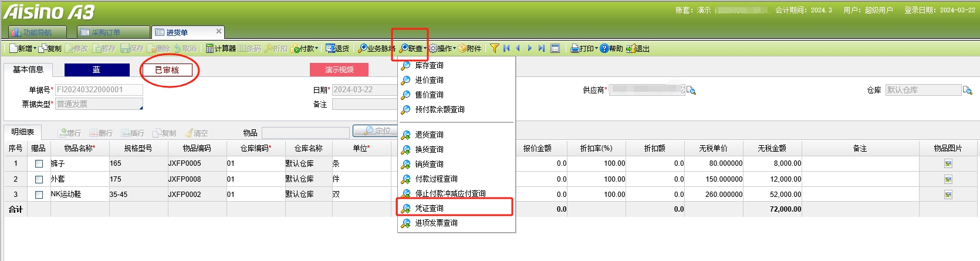Tick 赠品 checkbox for 裤子 row

(39, 164)
